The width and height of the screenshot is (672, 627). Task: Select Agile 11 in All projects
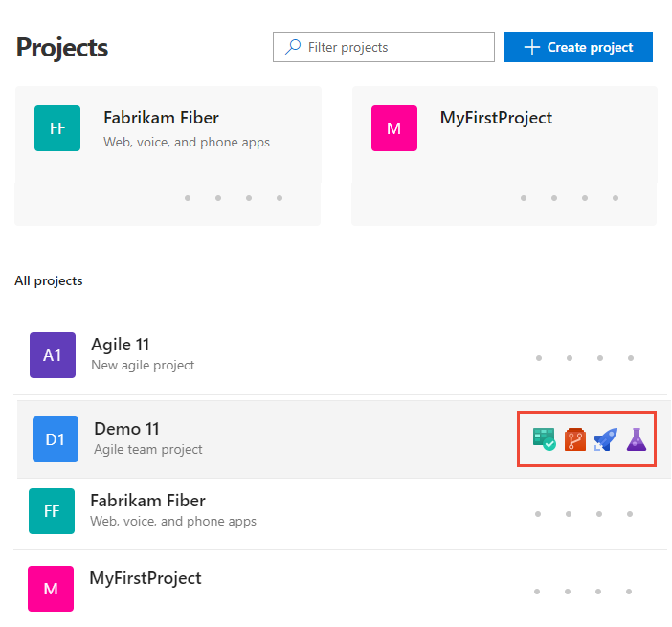point(120,345)
